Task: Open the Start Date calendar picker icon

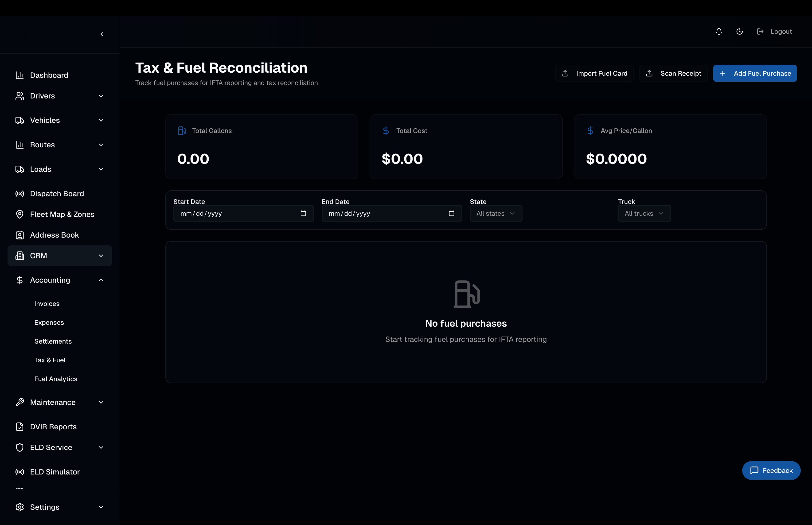Action: click(303, 213)
